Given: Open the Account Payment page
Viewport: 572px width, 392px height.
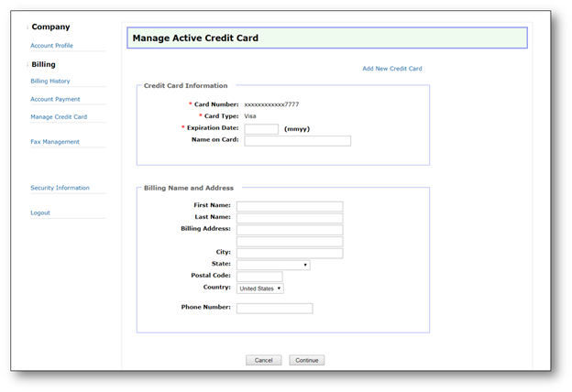Looking at the screenshot, I should pos(55,99).
